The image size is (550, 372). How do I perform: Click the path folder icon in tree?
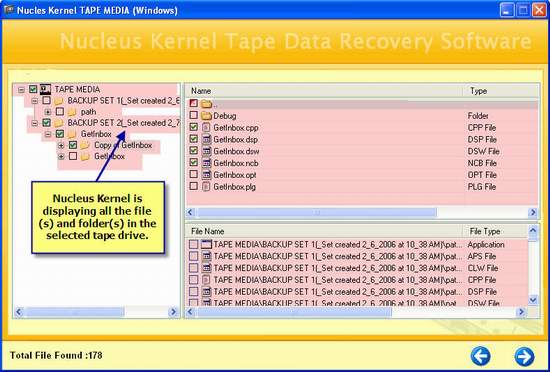click(x=72, y=112)
